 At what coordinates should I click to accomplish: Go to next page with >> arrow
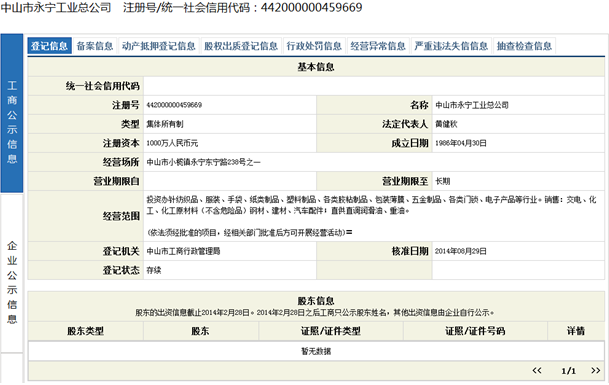pyautogui.click(x=595, y=370)
